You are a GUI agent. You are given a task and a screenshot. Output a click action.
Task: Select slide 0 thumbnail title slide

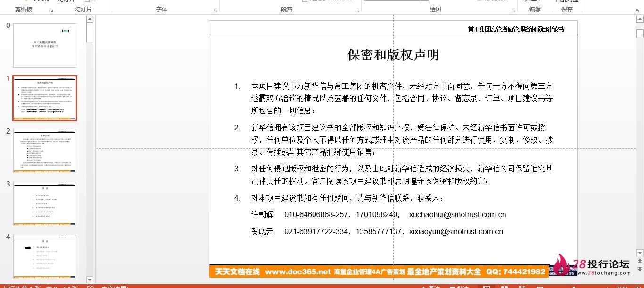[45, 45]
